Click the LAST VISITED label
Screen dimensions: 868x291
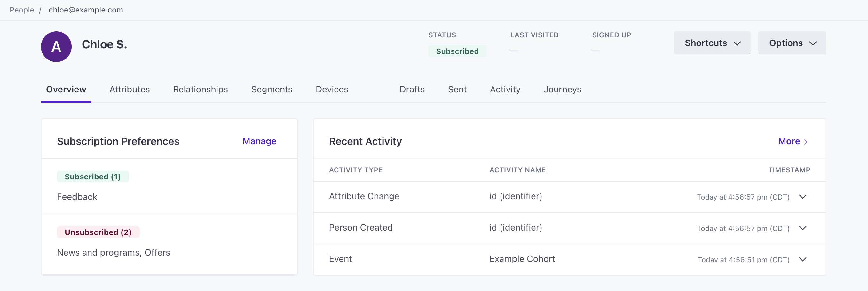pos(534,35)
